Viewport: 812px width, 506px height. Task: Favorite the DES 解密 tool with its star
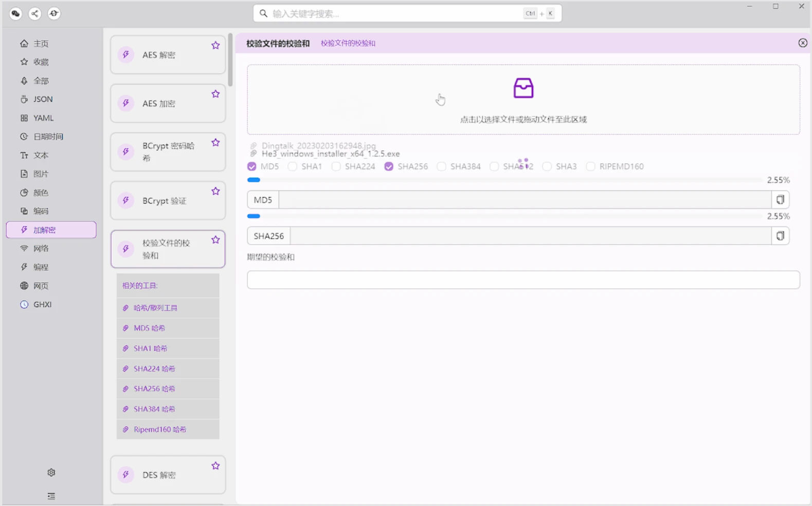[215, 466]
